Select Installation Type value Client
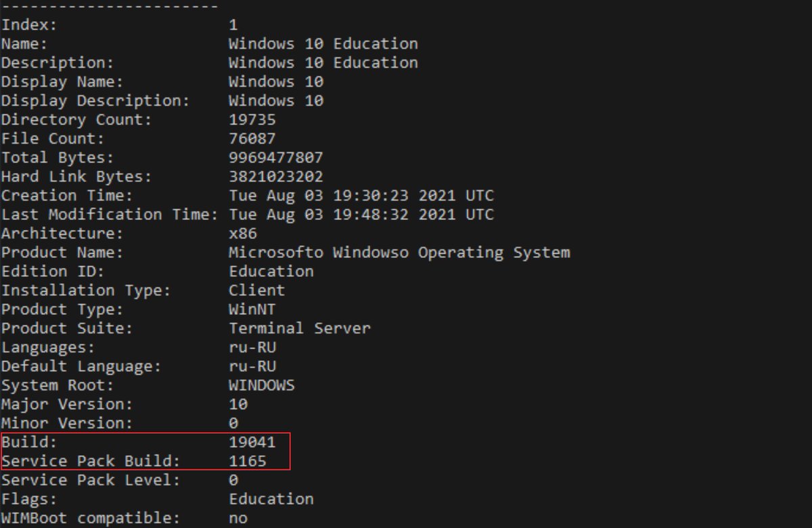Screen dimensions: 812x528 (257, 290)
